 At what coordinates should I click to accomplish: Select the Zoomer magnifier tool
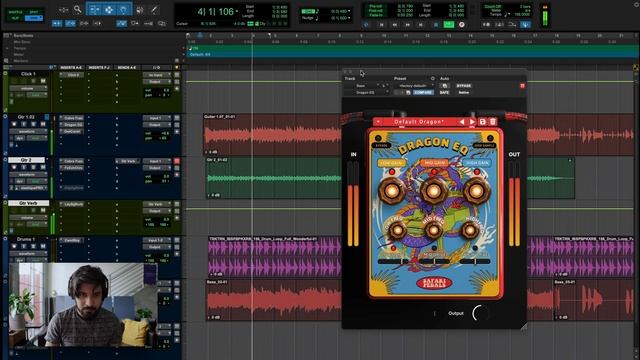coord(77,9)
